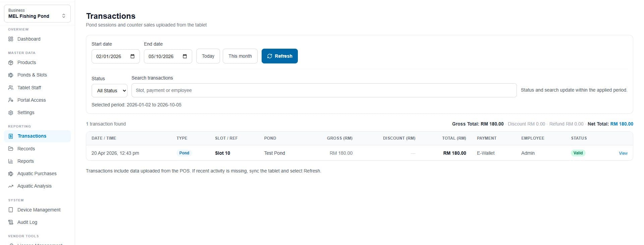This screenshot has height=245, width=644.
Task: Click the Products box icon
Action: (11, 62)
